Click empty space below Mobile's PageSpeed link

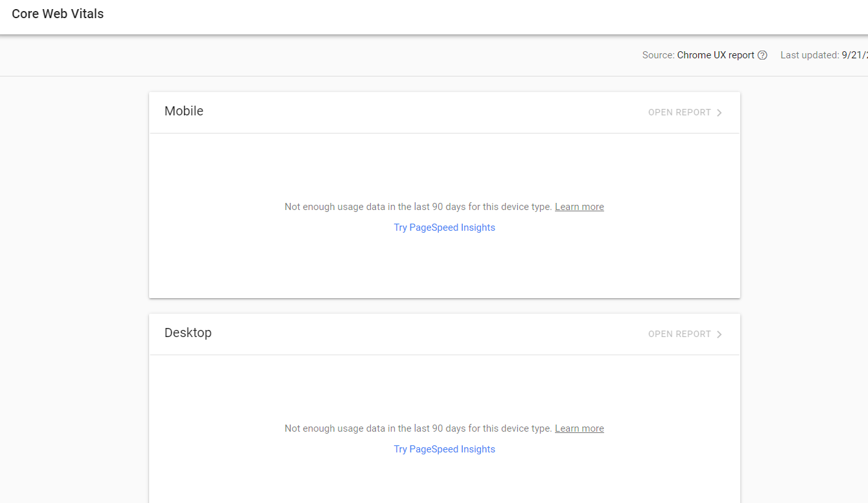coord(444,266)
